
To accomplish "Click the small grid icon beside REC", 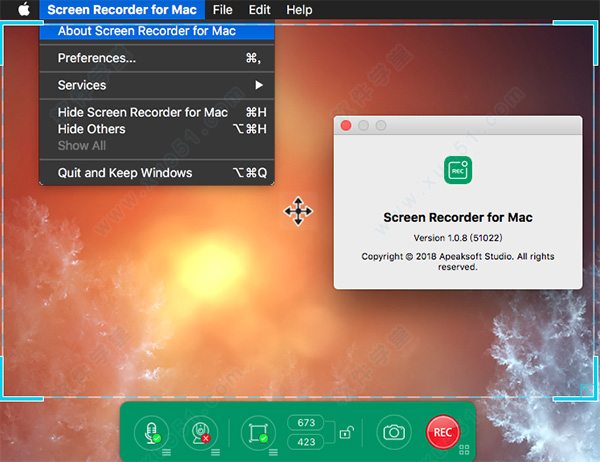I will click(464, 449).
